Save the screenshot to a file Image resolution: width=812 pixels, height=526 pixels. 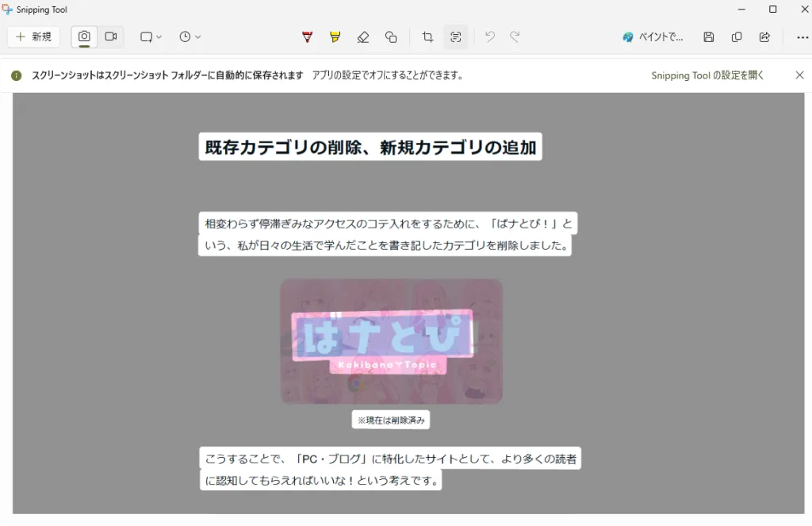click(x=708, y=36)
